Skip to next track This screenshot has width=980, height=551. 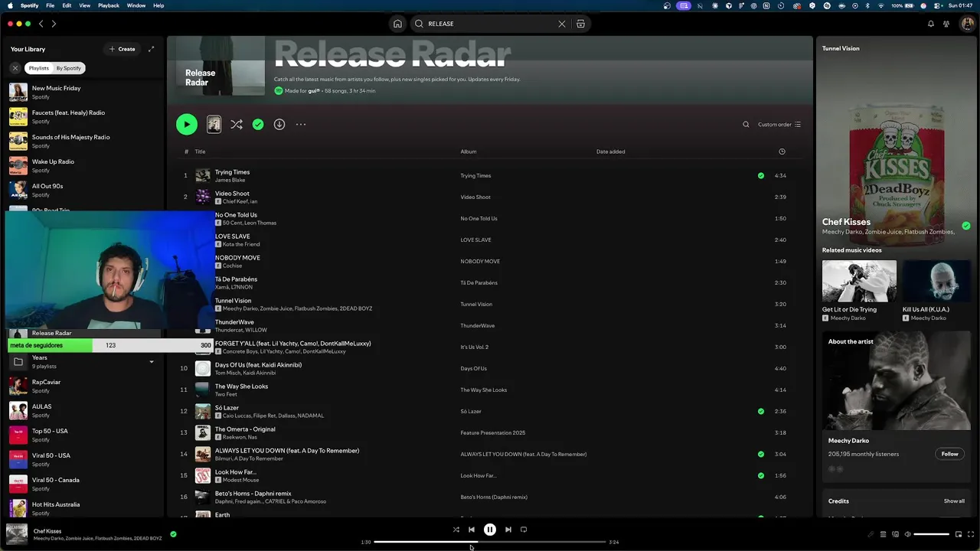click(508, 530)
